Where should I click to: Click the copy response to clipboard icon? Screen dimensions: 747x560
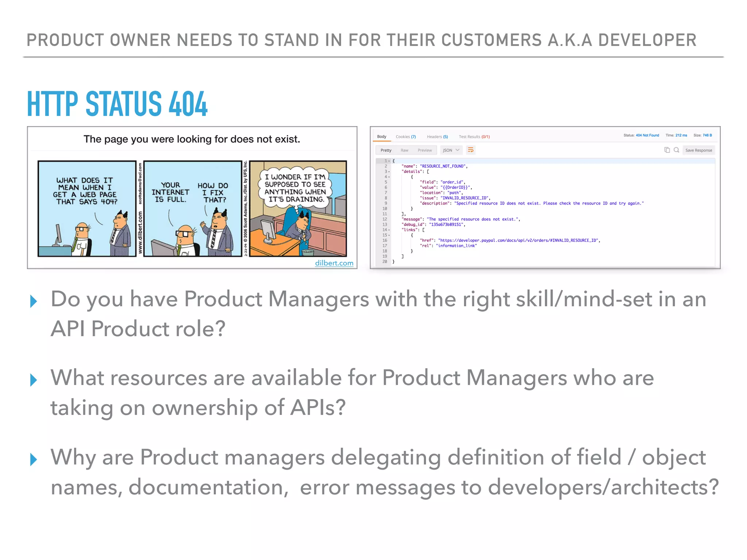coord(667,150)
